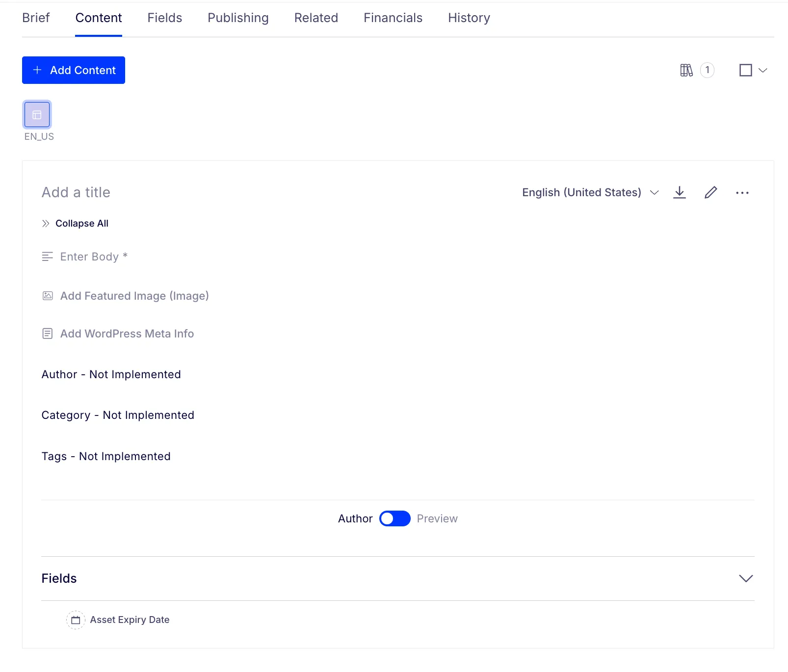This screenshot has width=788, height=672.
Task: Check the select-all checkbox at top right
Action: click(746, 70)
